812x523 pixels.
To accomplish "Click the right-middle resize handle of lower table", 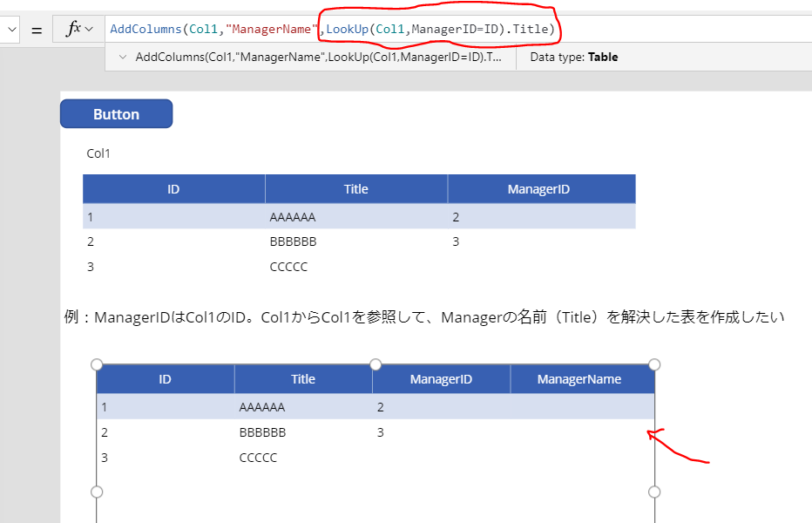I will (654, 492).
